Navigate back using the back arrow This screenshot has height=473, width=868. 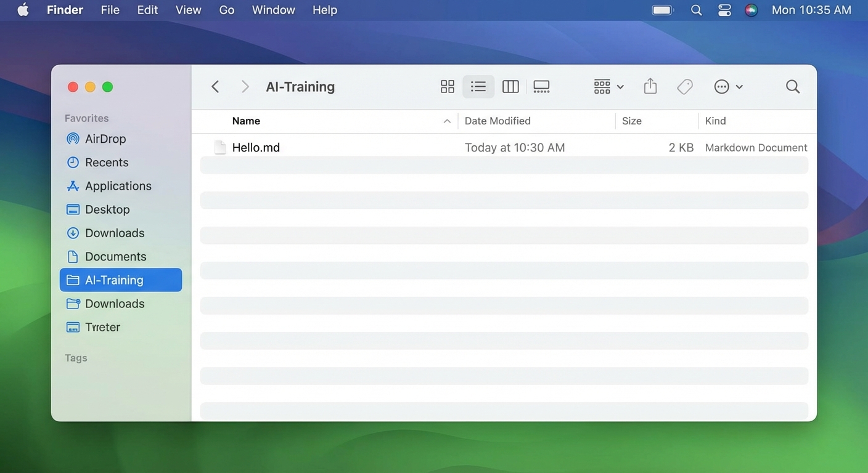pyautogui.click(x=215, y=86)
